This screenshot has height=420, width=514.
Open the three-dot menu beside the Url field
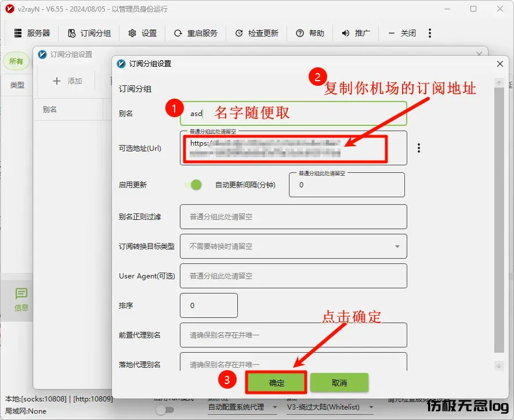tap(419, 148)
